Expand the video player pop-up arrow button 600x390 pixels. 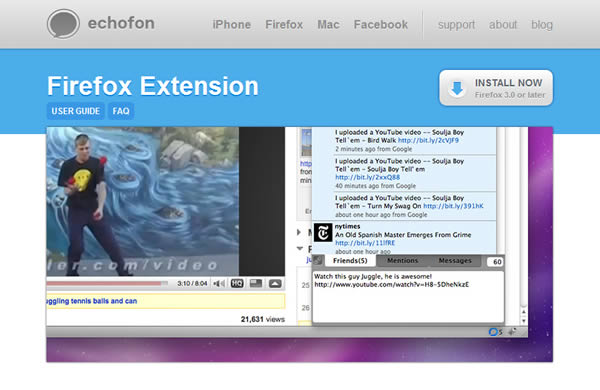click(x=275, y=284)
